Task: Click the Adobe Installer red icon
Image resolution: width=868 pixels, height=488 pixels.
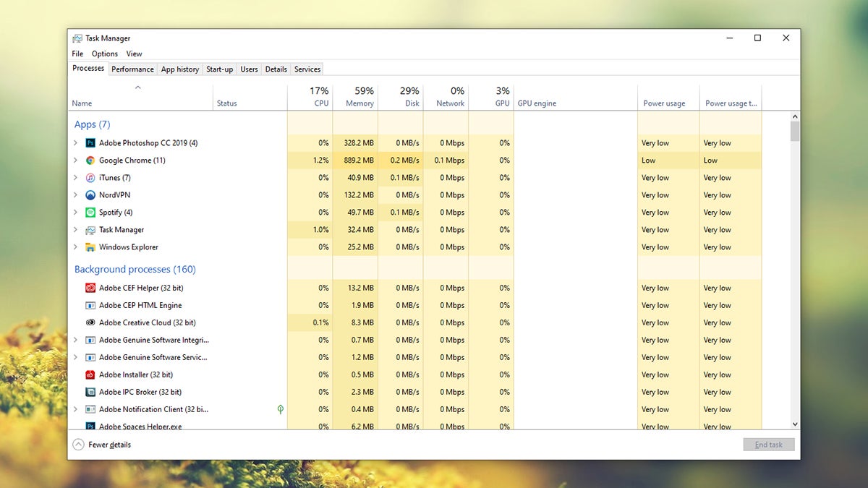Action: coord(90,374)
